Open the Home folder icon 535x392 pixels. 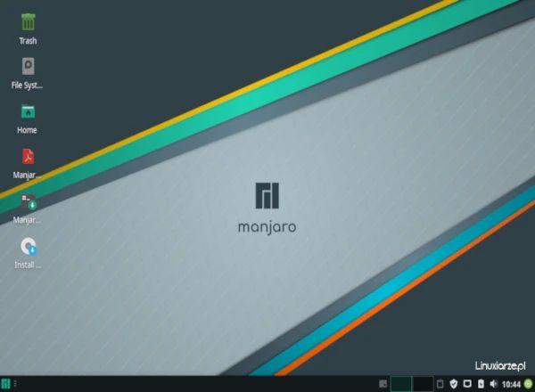(28, 111)
